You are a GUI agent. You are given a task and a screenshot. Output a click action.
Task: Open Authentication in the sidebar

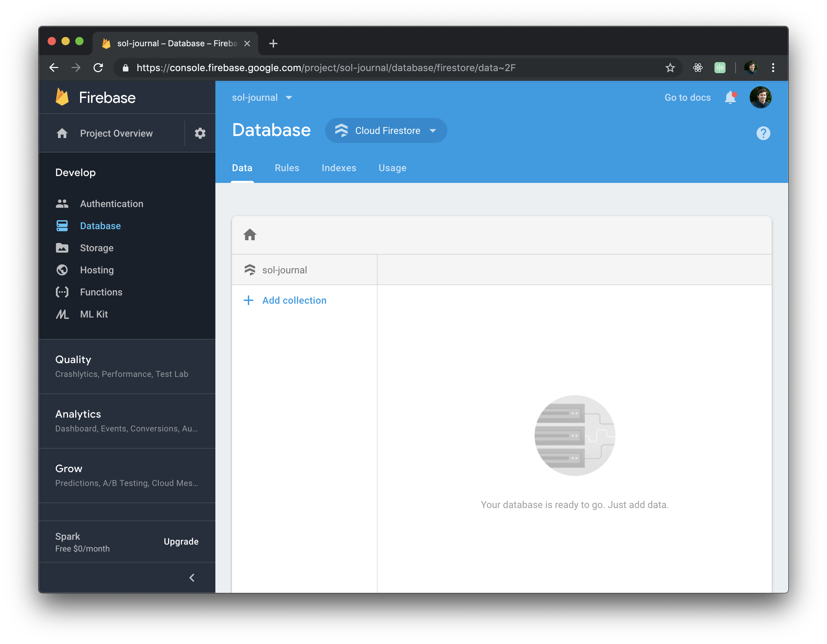(111, 204)
